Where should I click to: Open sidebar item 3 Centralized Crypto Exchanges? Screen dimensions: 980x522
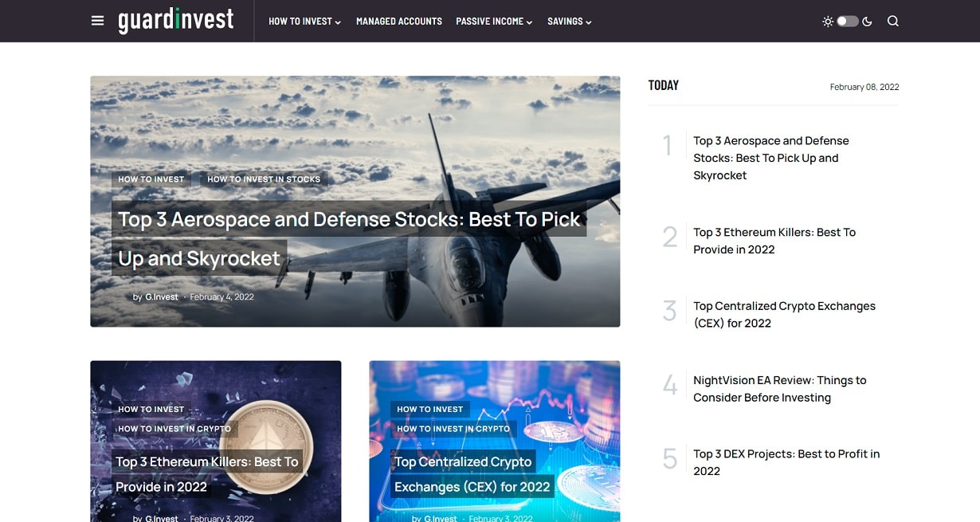point(784,315)
